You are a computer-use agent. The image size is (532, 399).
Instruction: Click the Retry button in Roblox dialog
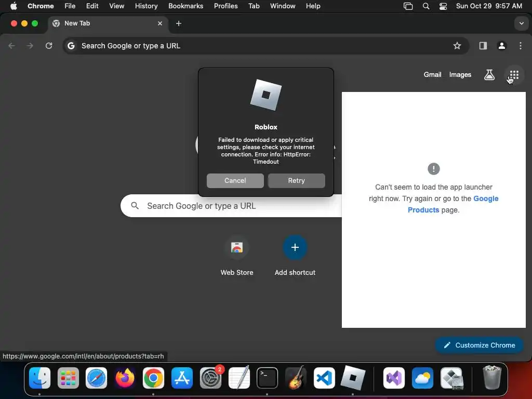296,180
